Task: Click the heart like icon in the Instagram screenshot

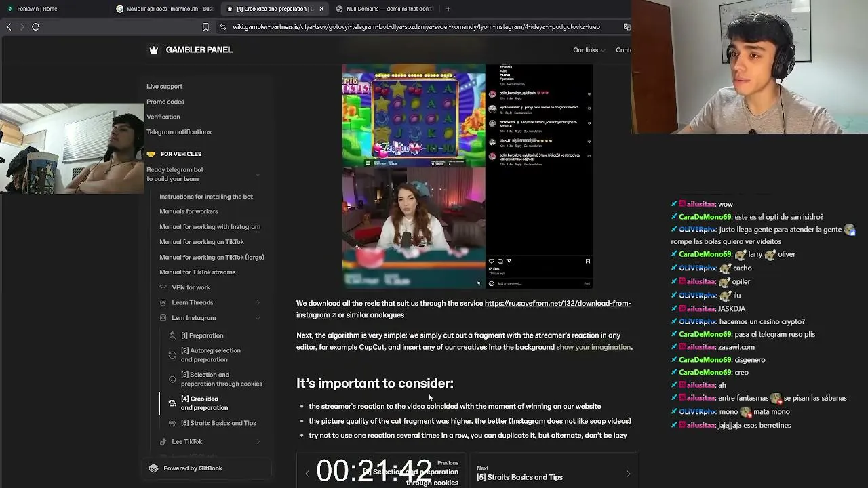Action: tap(492, 261)
